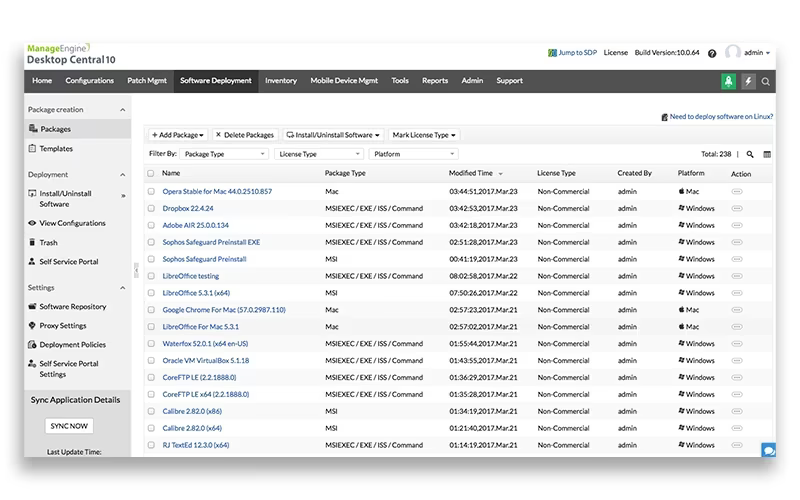Click the lightning bolt quick actions icon
The image size is (800, 500).
point(748,81)
